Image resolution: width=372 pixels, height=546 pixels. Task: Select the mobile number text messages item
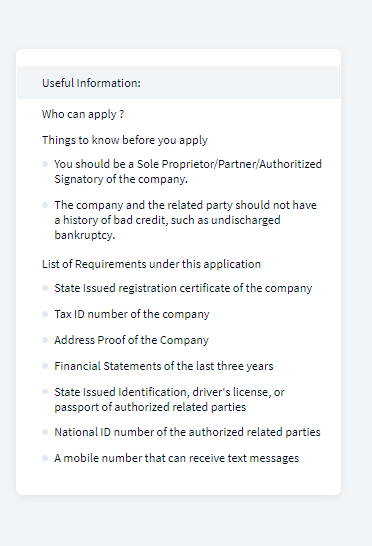(177, 458)
